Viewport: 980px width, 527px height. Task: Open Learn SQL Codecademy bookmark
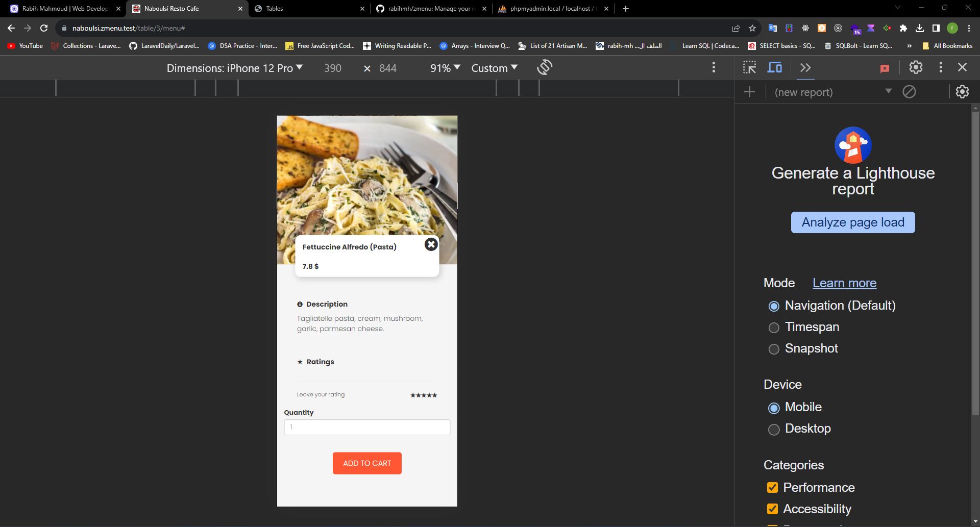[705, 46]
